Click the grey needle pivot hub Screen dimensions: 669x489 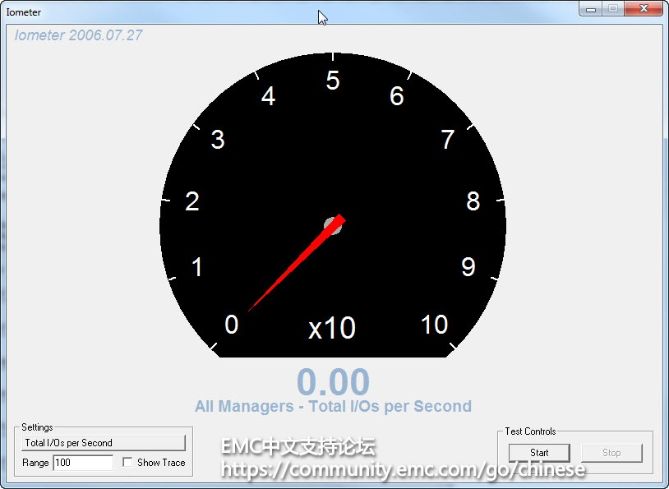(332, 226)
